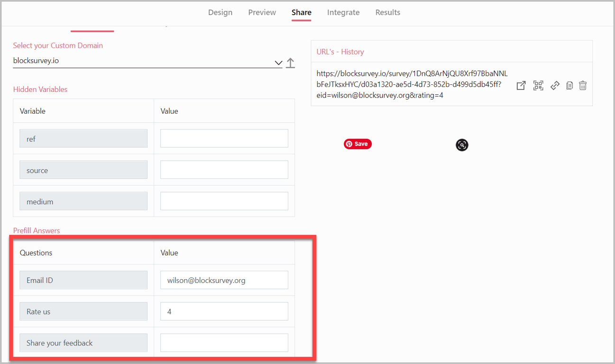Click the link icon in URL history

click(x=555, y=85)
